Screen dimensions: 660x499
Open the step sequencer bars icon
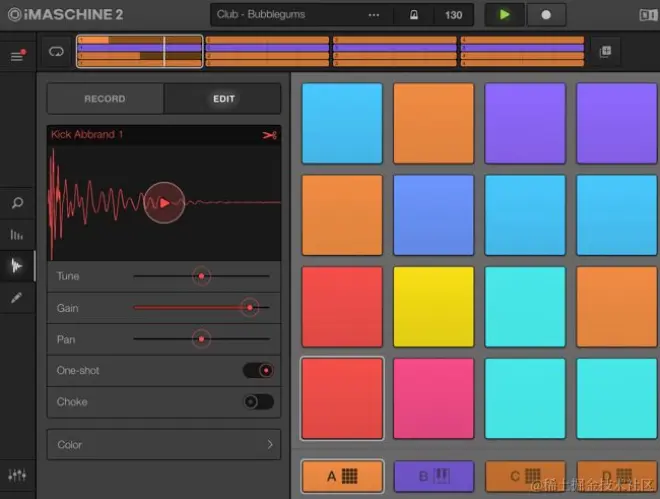(x=17, y=234)
